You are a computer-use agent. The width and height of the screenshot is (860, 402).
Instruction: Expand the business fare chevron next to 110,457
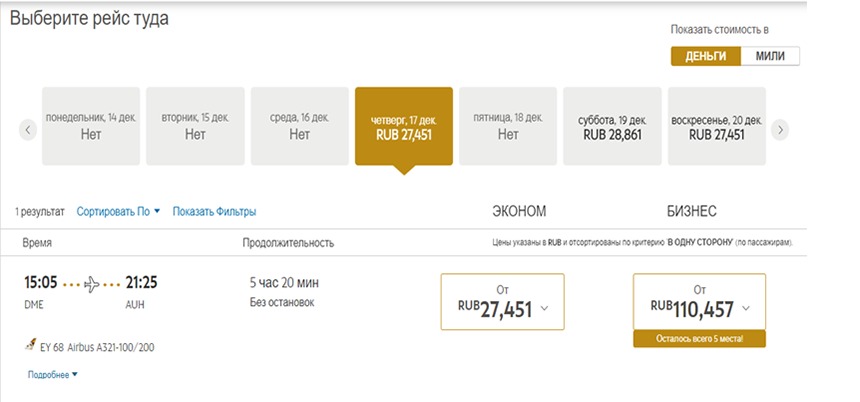coord(746,308)
